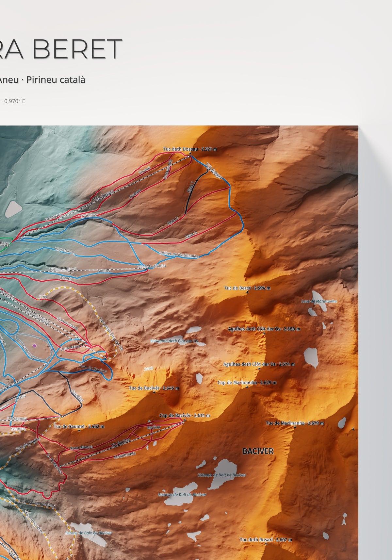Click the "Pins" piste label
The image size is (392, 560).
pos(43,297)
